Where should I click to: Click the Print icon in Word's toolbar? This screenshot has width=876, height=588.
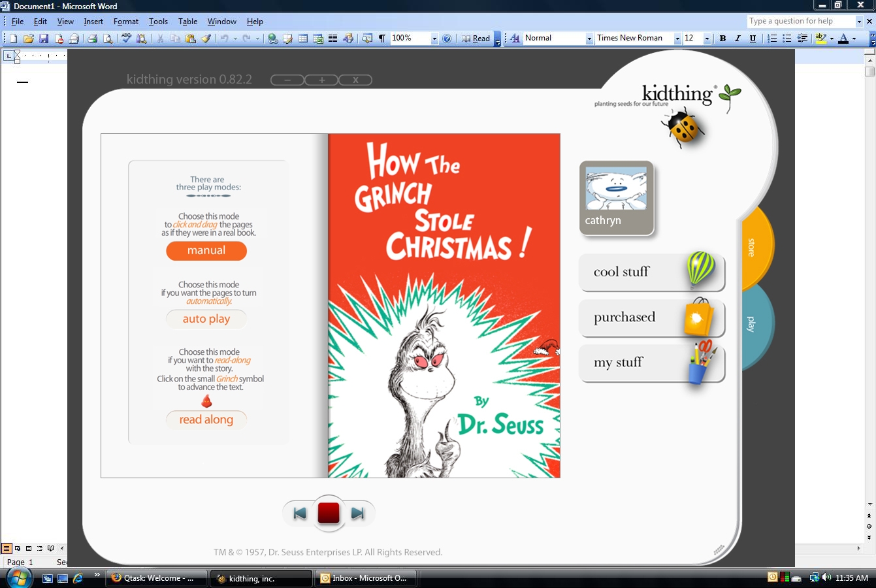click(x=92, y=39)
